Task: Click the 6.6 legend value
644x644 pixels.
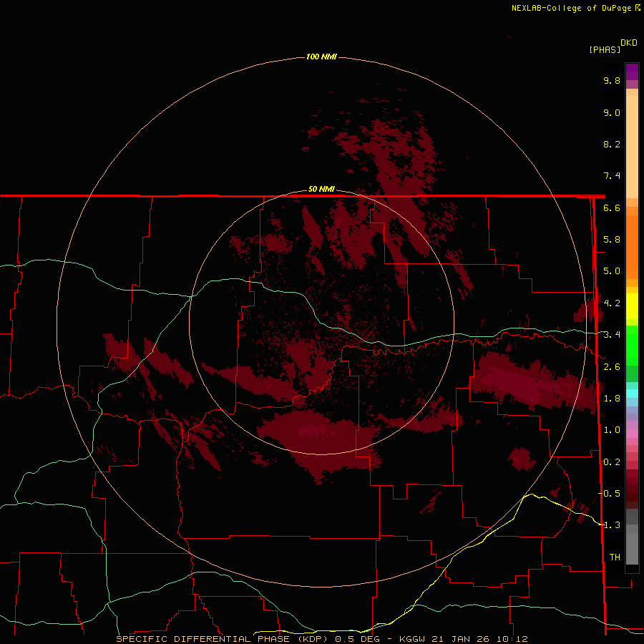Action: [x=612, y=208]
